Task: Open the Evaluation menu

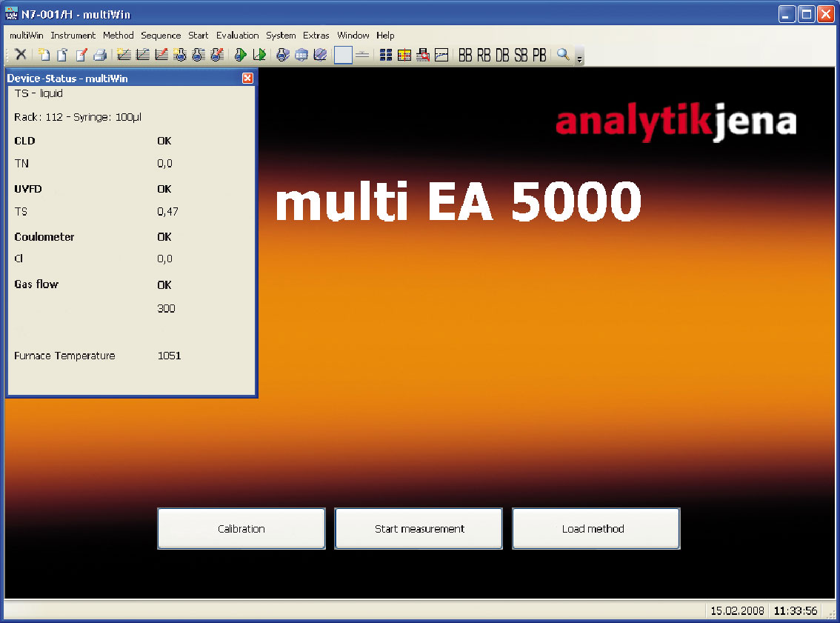Action: [x=237, y=36]
